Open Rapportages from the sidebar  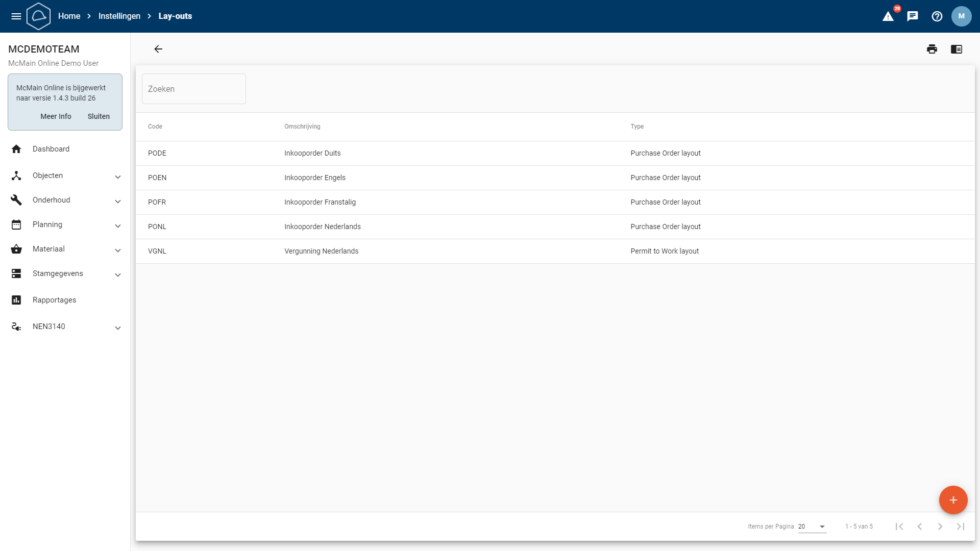point(54,300)
